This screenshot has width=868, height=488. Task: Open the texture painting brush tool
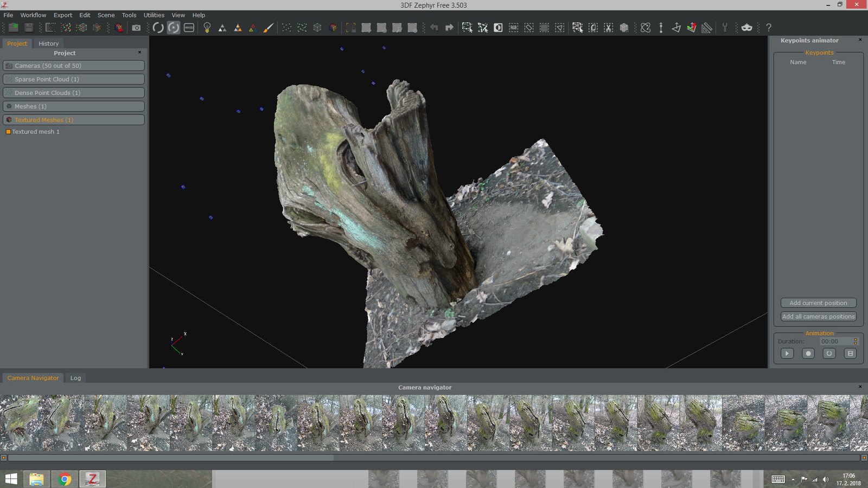click(268, 27)
